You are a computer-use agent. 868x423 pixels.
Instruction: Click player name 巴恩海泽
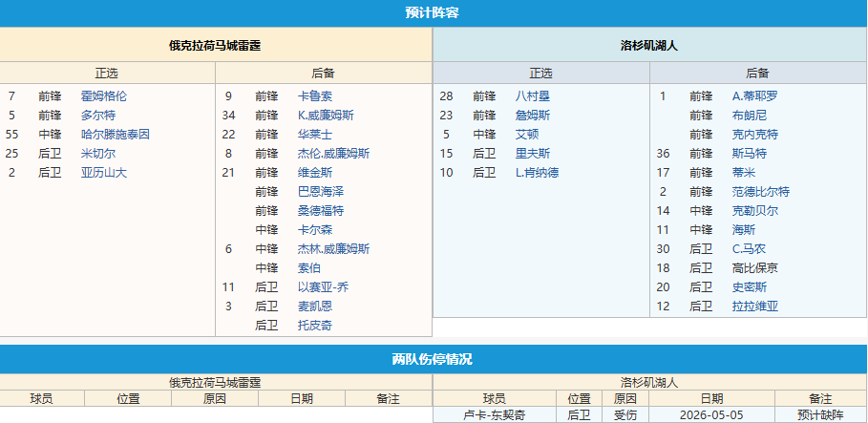pyautogui.click(x=321, y=192)
